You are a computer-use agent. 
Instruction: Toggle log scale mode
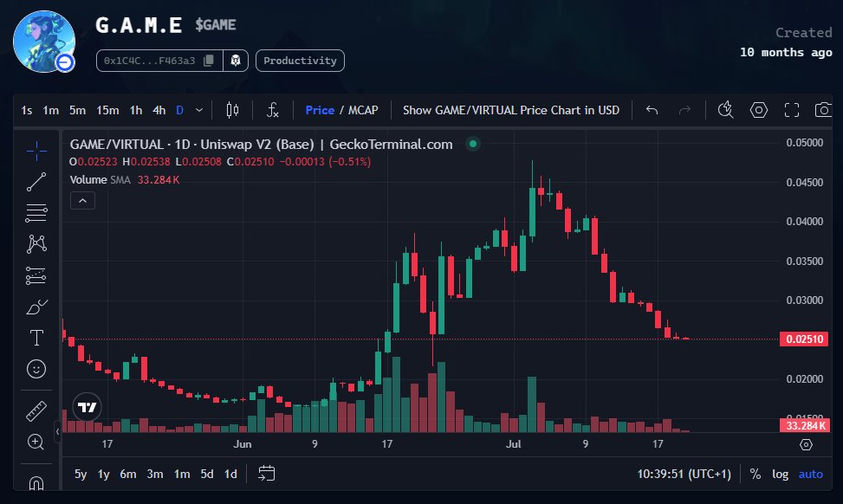tap(780, 474)
